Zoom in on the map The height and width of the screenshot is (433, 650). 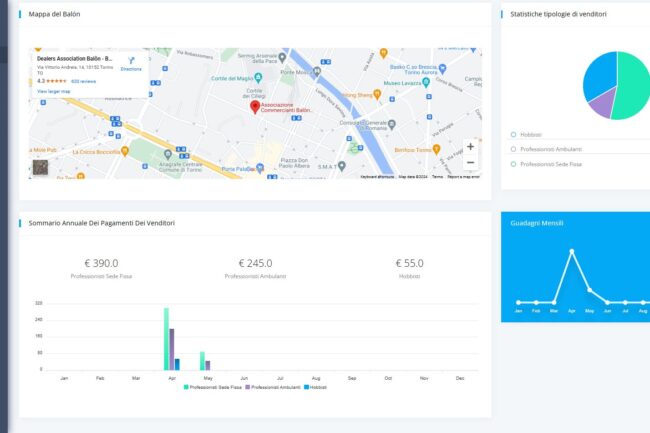pyautogui.click(x=470, y=146)
